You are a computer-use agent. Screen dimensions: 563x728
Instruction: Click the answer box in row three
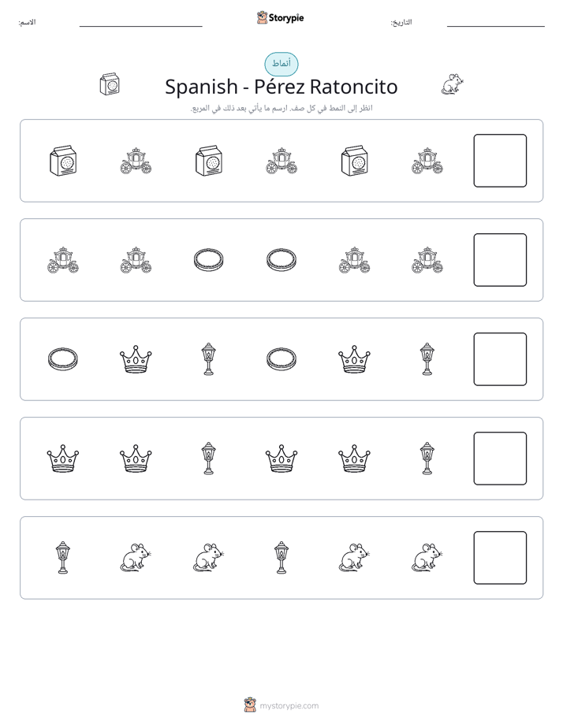(500, 359)
